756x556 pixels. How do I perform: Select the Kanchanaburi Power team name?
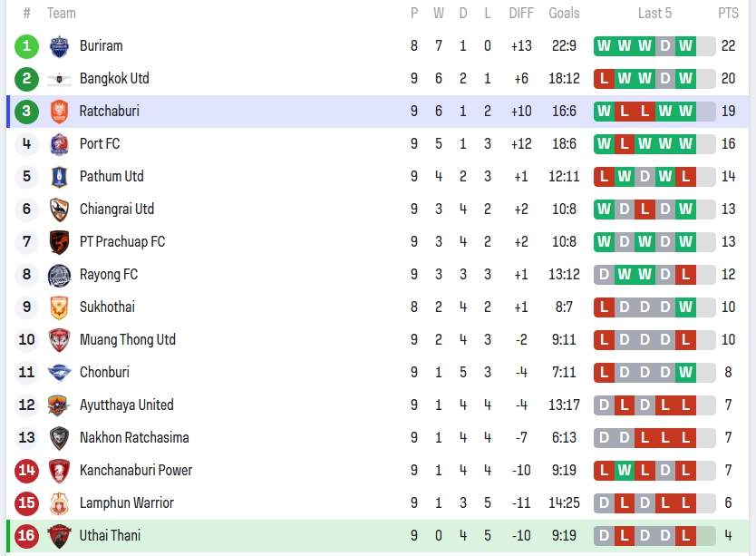(x=136, y=471)
